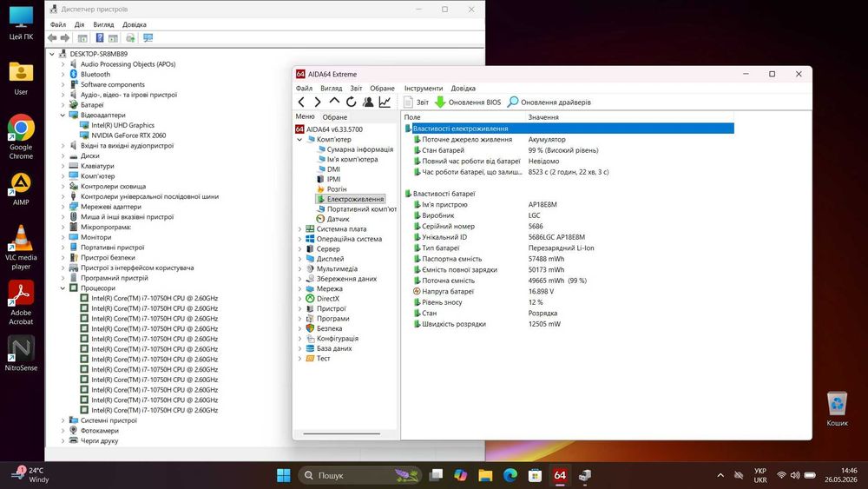
Task: Open Microsoft Edge from taskbar
Action: point(510,475)
